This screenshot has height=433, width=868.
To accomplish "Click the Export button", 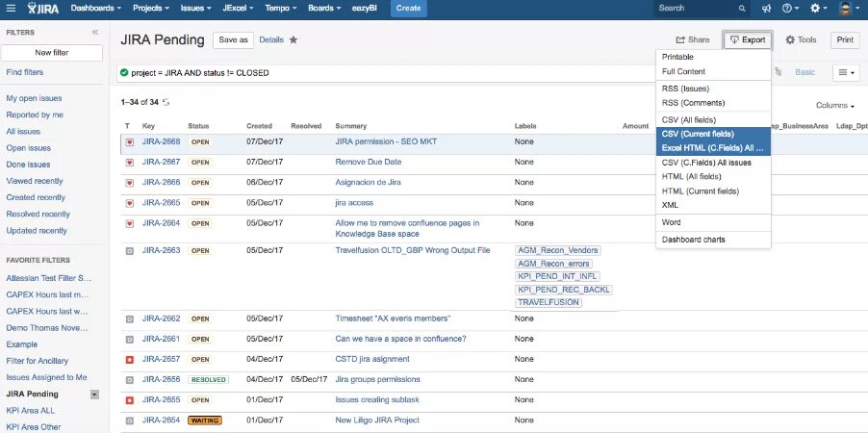I will click(748, 39).
